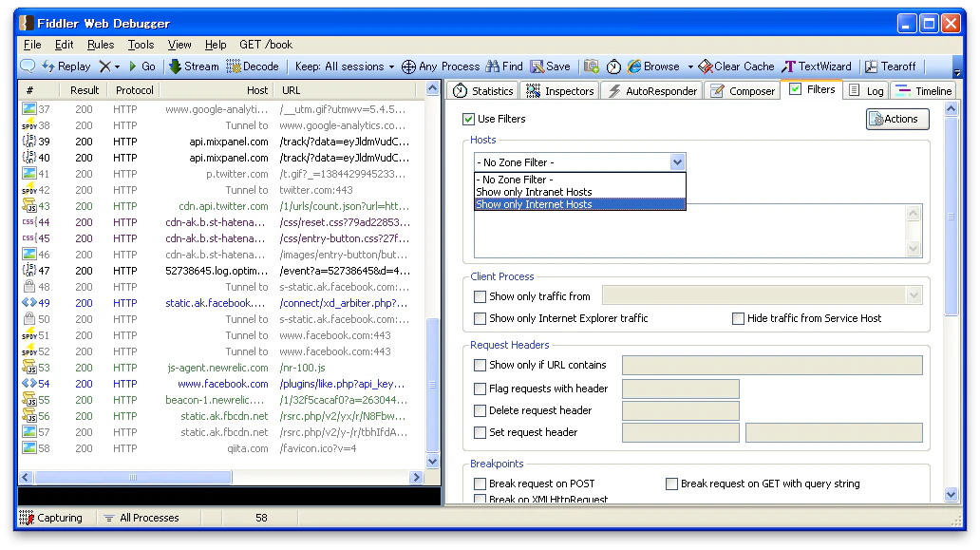Click the Remove X icon in toolbar
The width and height of the screenshot is (980, 550).
105,66
